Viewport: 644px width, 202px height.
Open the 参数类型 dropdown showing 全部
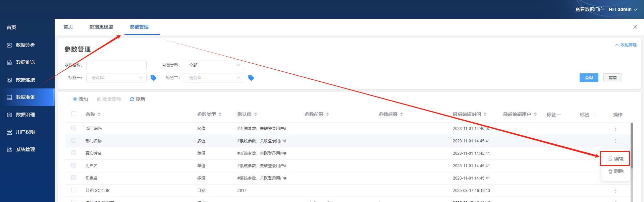click(214, 65)
